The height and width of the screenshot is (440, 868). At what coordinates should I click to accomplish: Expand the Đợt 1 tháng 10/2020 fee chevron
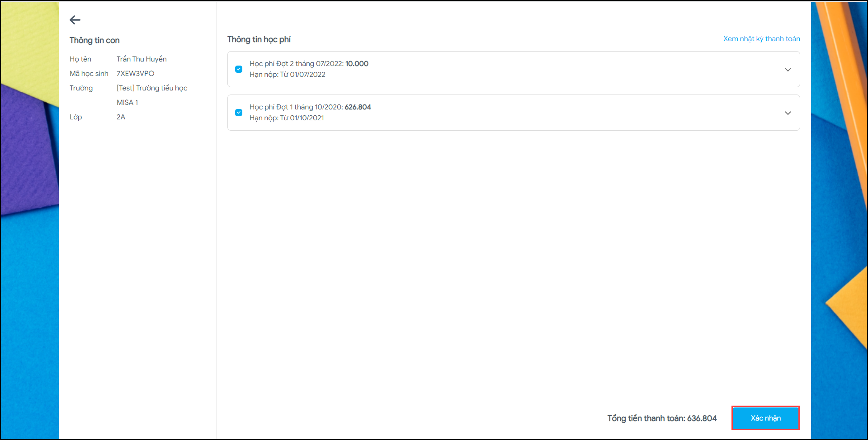[x=788, y=113]
